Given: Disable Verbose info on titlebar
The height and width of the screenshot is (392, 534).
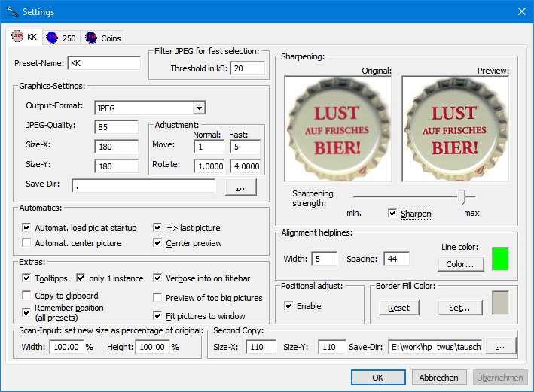Looking at the screenshot, I should pyautogui.click(x=158, y=278).
